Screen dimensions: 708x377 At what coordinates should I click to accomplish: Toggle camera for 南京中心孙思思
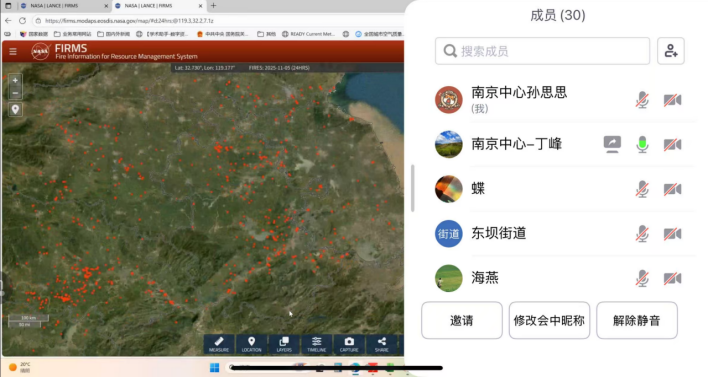(672, 100)
